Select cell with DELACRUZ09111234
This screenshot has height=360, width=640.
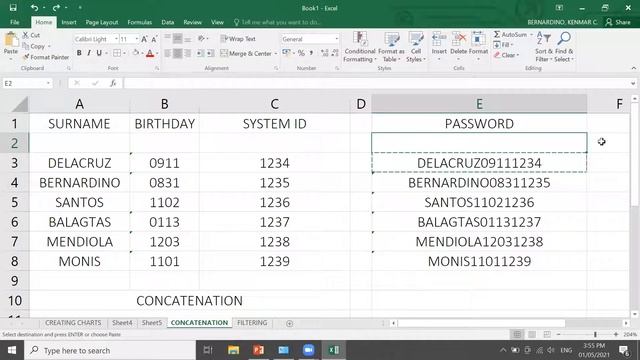479,163
